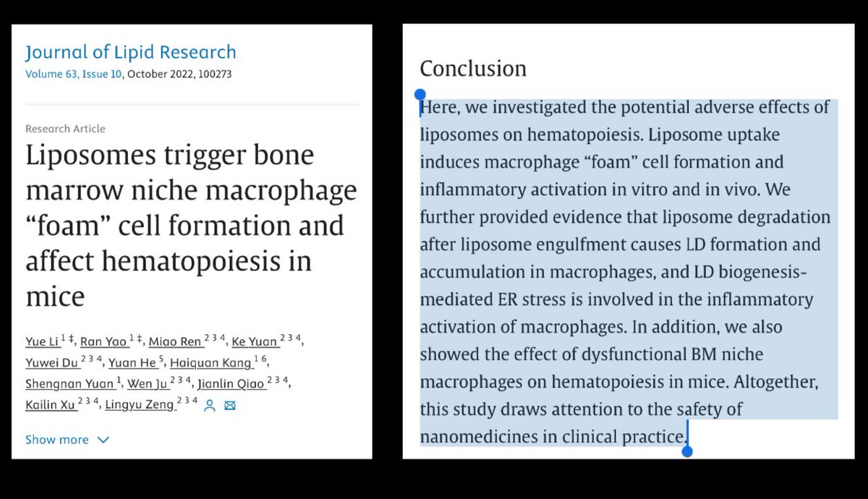
Task: View Kailin Xu author details
Action: coord(52,405)
